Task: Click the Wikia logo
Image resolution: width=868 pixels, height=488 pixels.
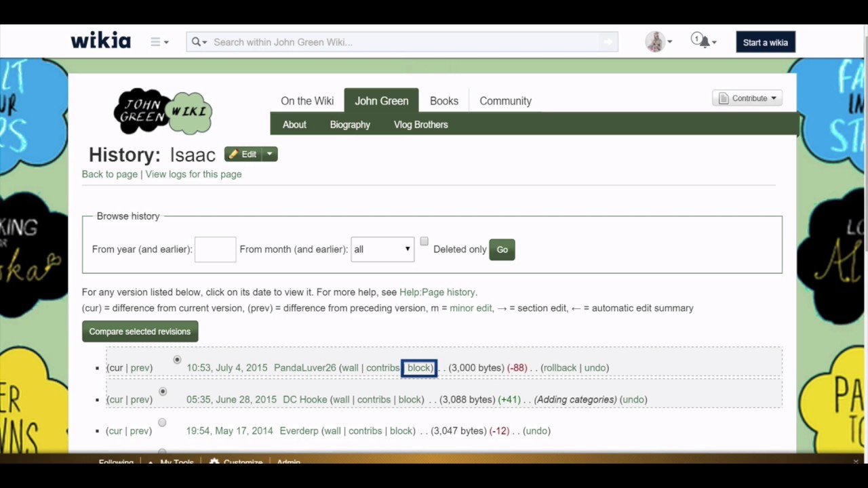Action: click(100, 41)
